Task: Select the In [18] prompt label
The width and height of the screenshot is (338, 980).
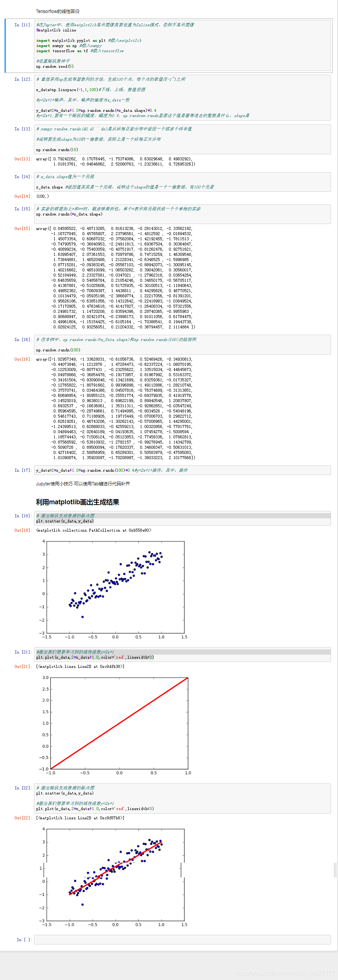Action: pyautogui.click(x=23, y=516)
